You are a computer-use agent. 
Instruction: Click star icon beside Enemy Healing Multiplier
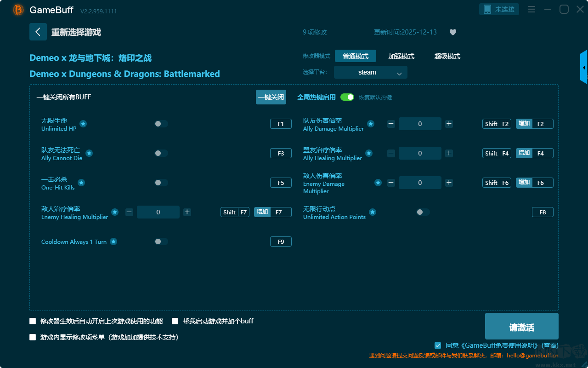point(115,212)
